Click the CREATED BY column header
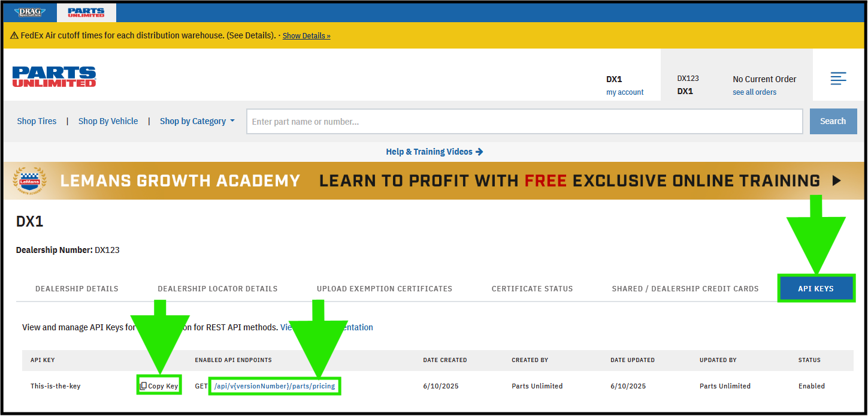Viewport: 868px width, 416px height. coord(530,360)
